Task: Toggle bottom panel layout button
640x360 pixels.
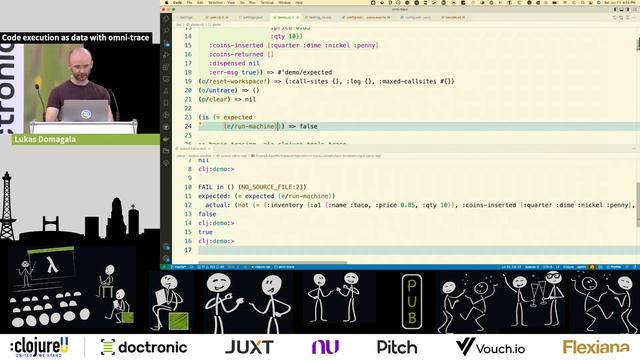Action: click(x=621, y=10)
